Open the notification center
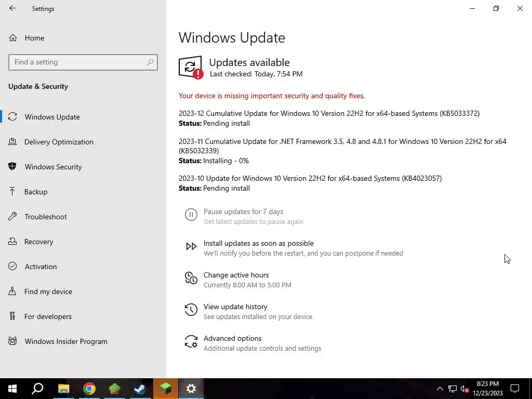The width and height of the screenshot is (532, 399). click(515, 389)
